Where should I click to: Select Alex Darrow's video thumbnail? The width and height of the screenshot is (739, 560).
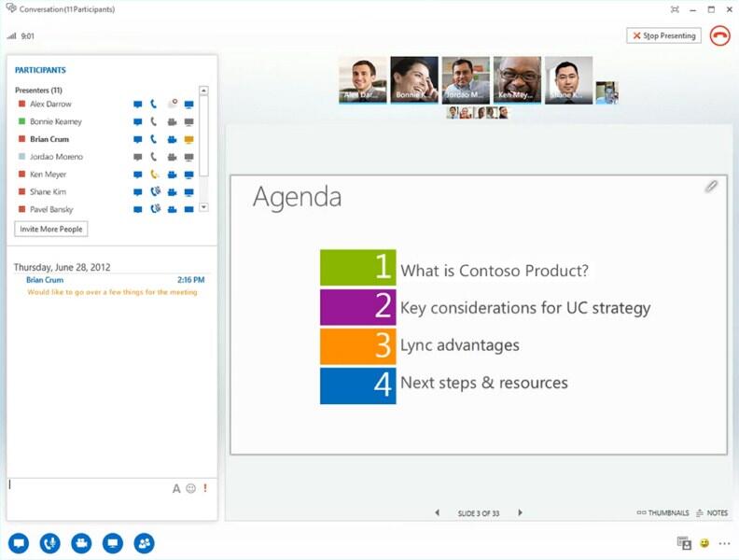[362, 80]
